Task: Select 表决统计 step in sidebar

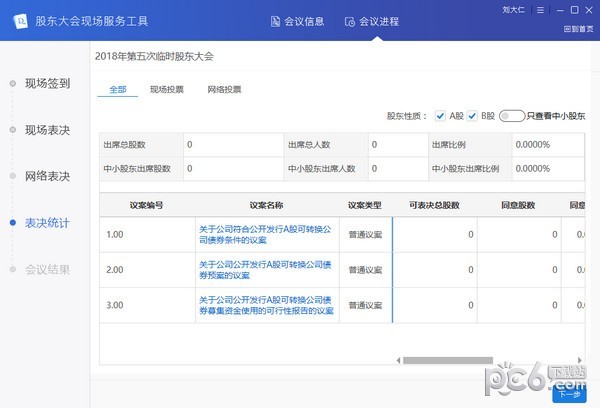Action: tap(47, 223)
